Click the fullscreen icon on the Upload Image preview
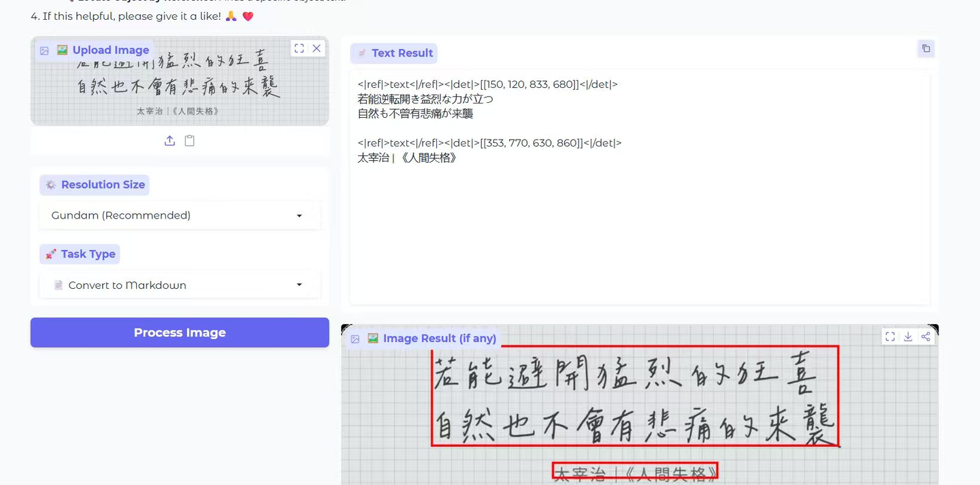This screenshot has width=980, height=485. pos(299,48)
